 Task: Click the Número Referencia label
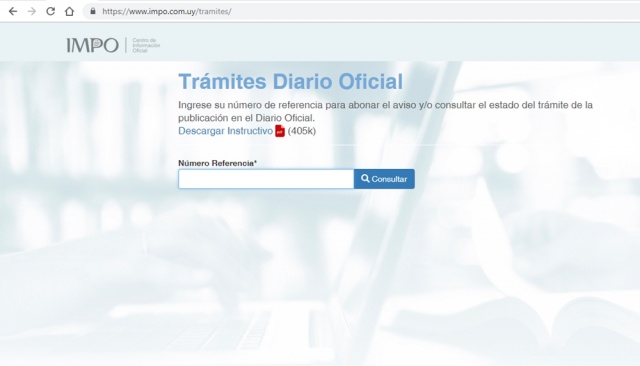pyautogui.click(x=218, y=163)
